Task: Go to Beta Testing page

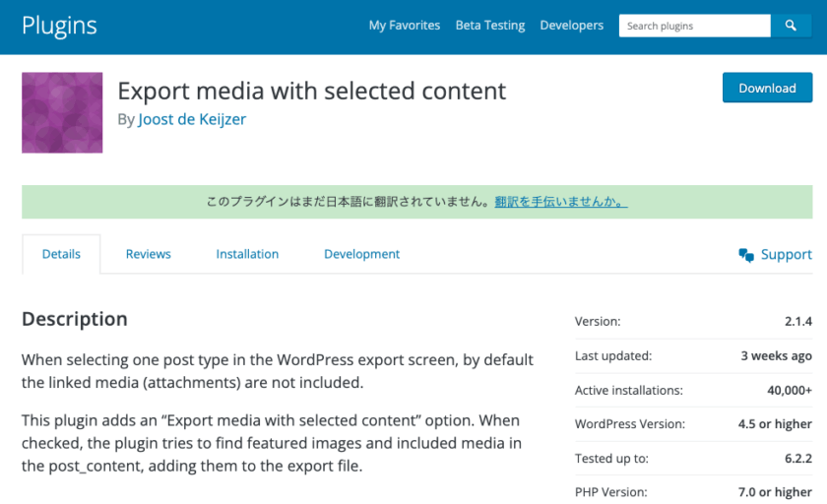Action: pos(490,26)
